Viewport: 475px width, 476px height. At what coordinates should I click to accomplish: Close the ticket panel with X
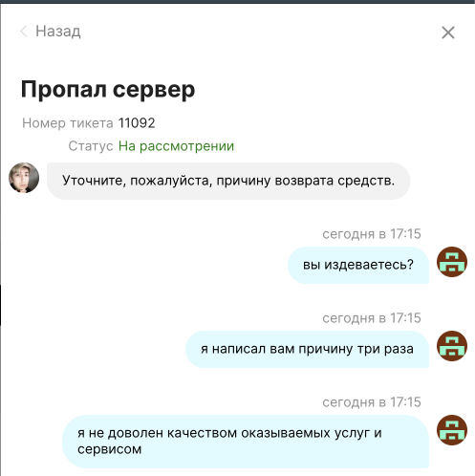tap(448, 32)
